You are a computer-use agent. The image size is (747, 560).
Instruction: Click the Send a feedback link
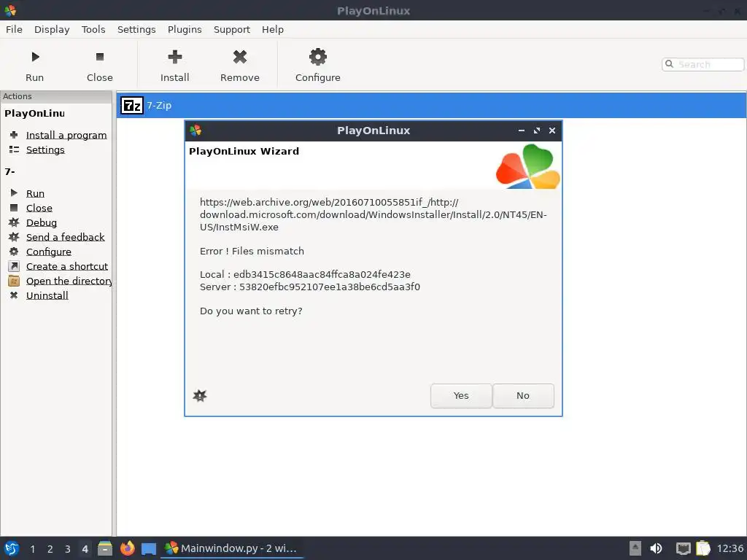coord(65,237)
